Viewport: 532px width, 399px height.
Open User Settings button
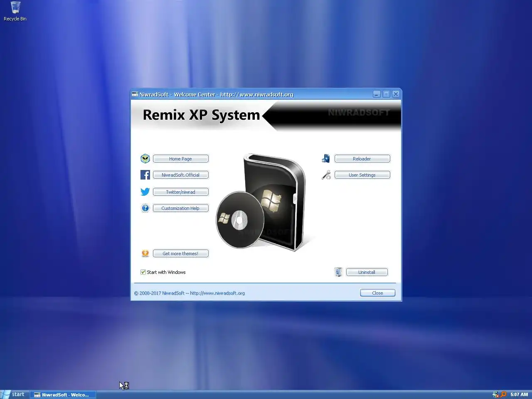pyautogui.click(x=362, y=175)
